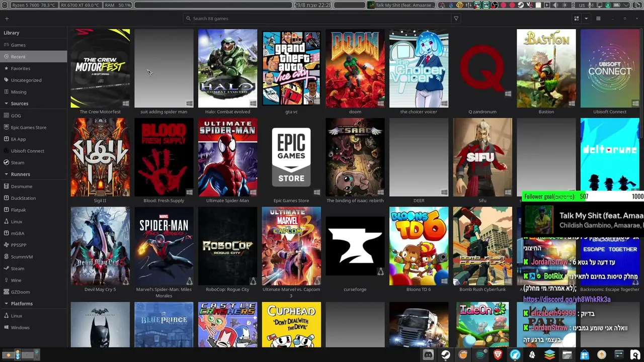Select the Recent library category
Image resolution: width=644 pixels, height=362 pixels.
34,57
